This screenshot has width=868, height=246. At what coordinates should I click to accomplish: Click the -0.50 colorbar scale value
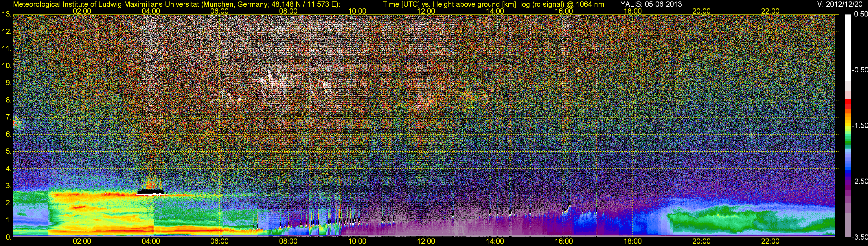(x=860, y=70)
